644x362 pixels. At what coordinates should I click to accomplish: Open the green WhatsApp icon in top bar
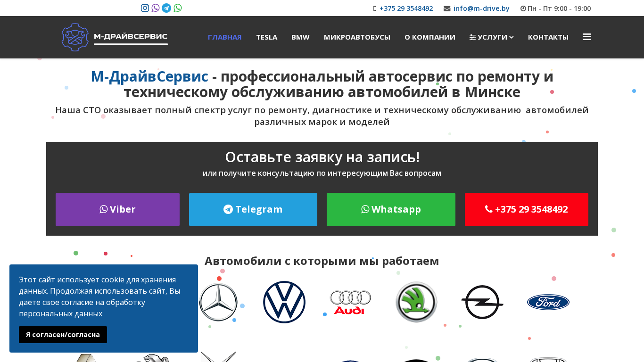tap(178, 8)
